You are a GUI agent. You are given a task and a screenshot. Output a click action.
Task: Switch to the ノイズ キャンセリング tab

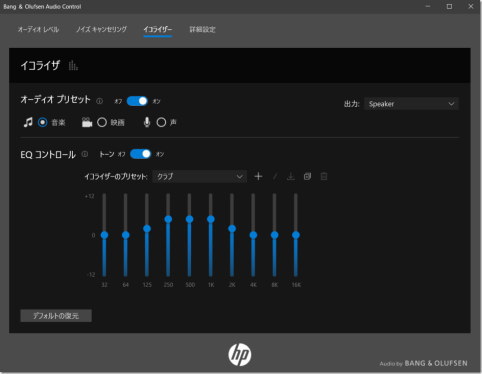tap(101, 29)
